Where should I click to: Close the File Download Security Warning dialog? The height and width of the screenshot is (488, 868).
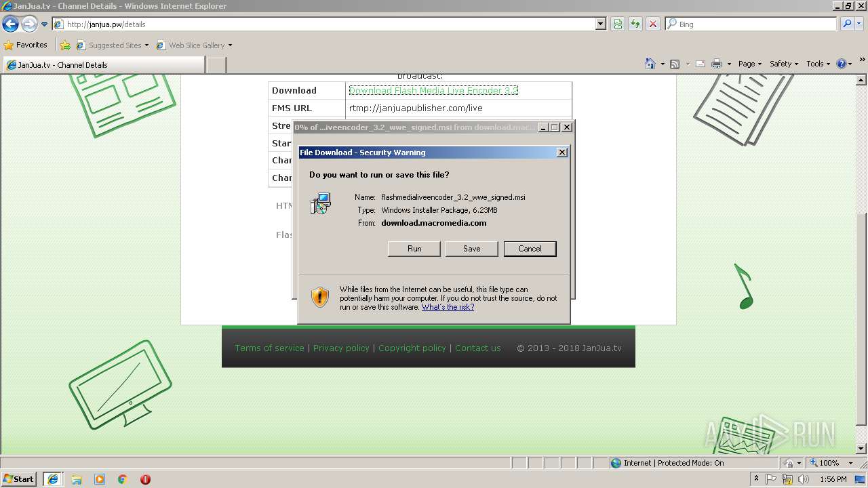[561, 152]
